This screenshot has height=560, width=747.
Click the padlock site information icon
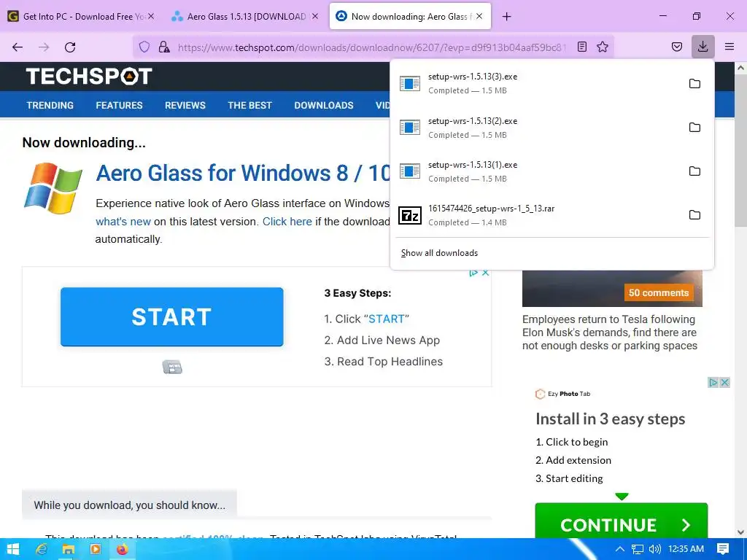[x=164, y=47]
